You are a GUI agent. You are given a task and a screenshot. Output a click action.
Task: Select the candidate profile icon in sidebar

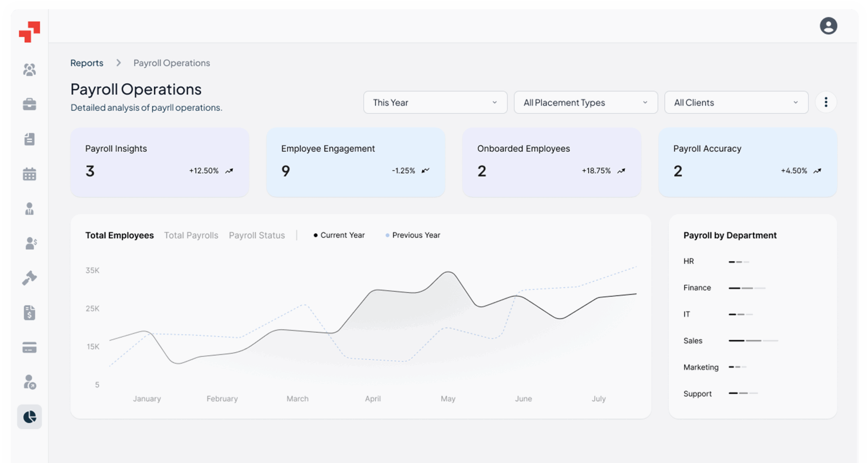29,209
